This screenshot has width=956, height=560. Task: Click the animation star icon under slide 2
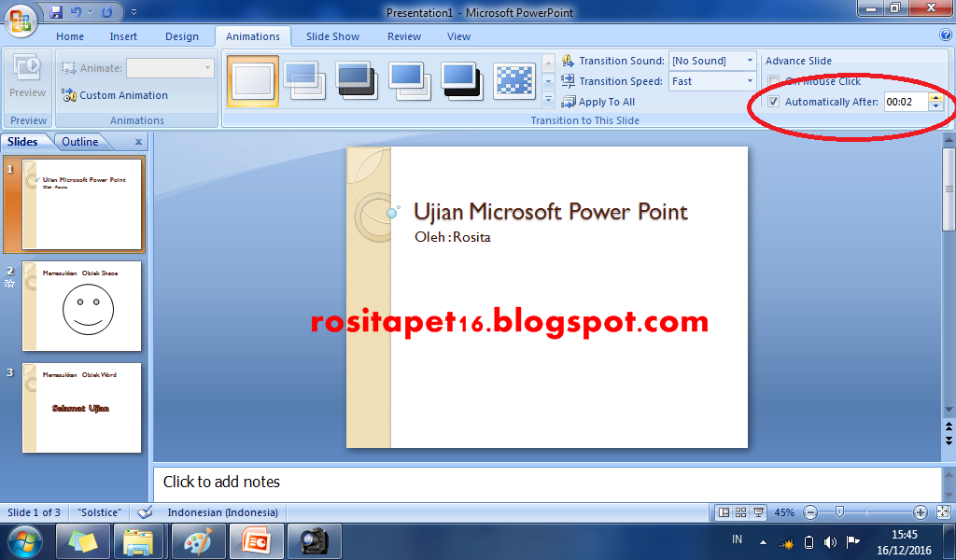(x=9, y=284)
